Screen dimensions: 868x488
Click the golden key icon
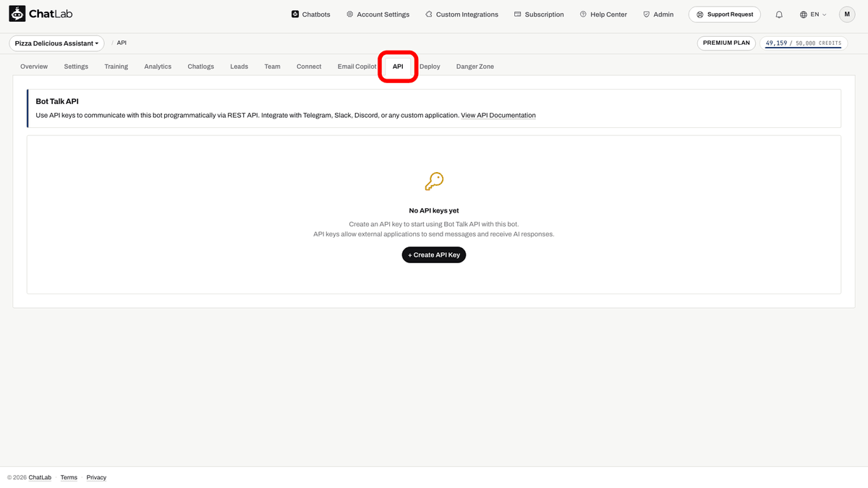pos(434,181)
